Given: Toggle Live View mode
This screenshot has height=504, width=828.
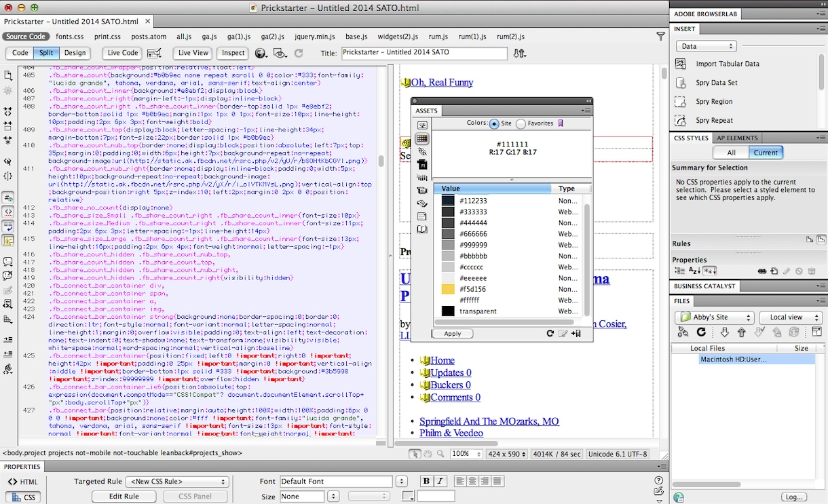Looking at the screenshot, I should point(193,53).
